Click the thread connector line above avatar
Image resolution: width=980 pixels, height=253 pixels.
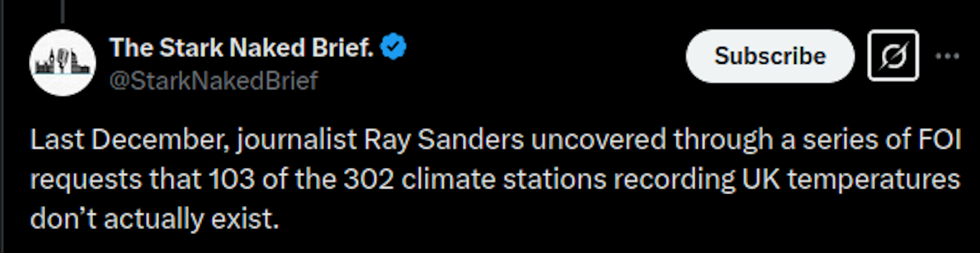[x=63, y=11]
